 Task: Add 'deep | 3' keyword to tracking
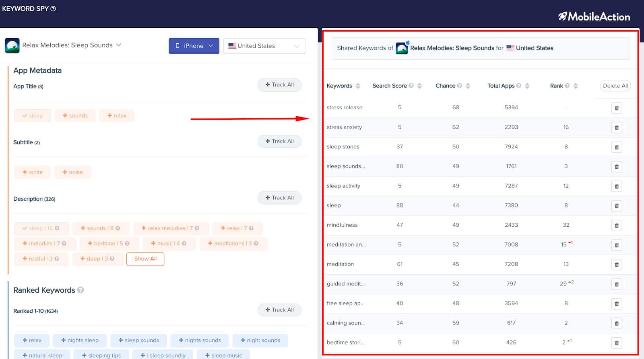click(x=97, y=259)
